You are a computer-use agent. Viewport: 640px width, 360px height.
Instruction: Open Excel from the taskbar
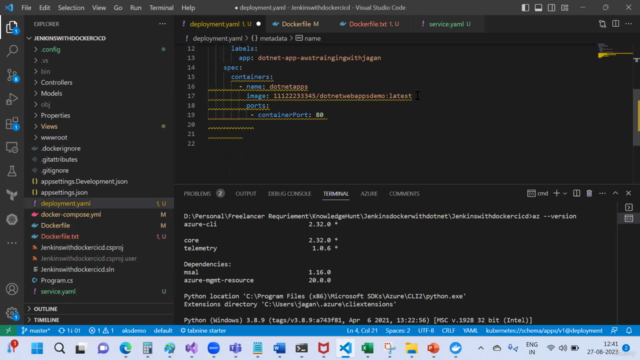367,348
